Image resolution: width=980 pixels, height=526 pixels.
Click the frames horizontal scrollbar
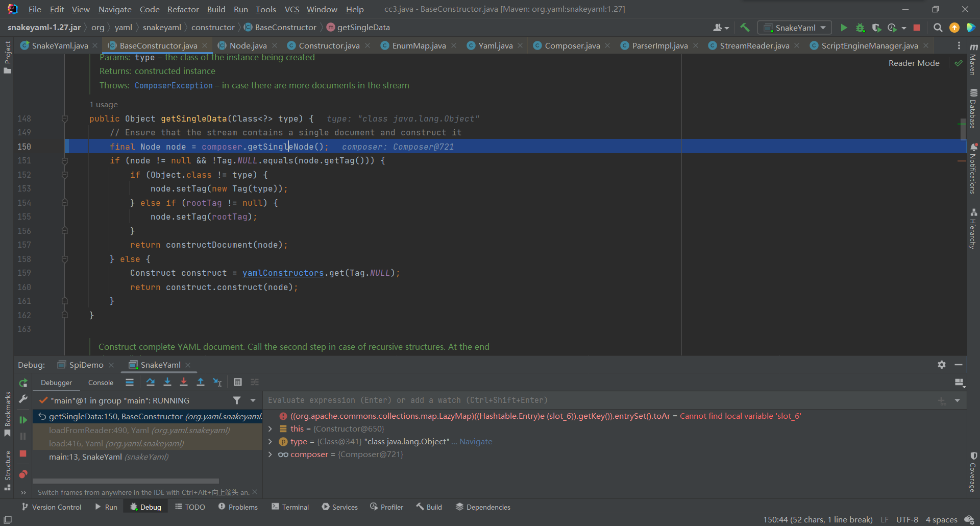coord(126,481)
